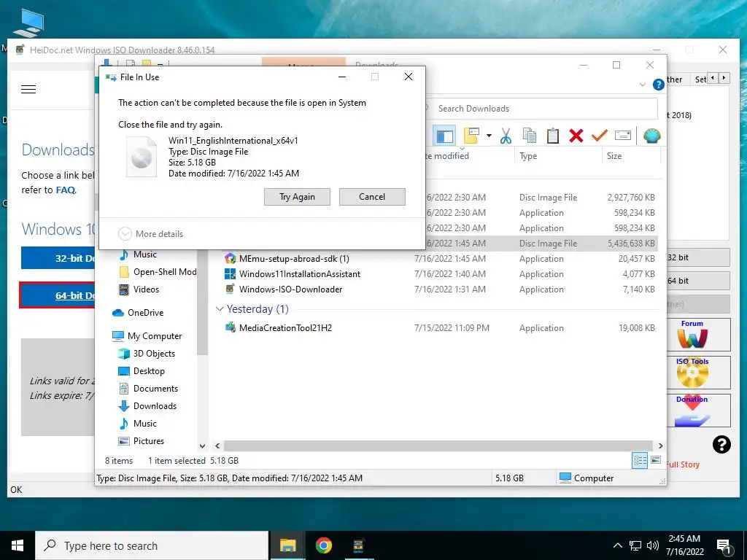Image resolution: width=747 pixels, height=560 pixels.
Task: Click the navigation pane scroll-down arrow
Action: tap(203, 446)
